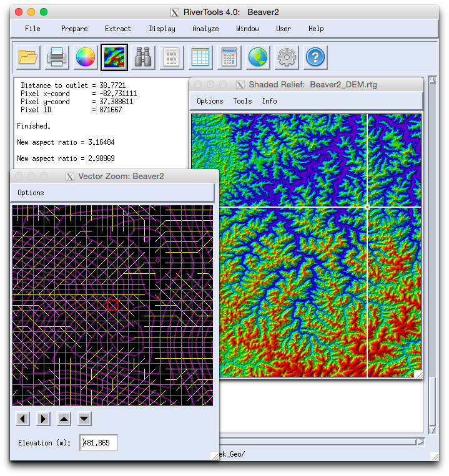Open the Extract menu

coord(118,29)
